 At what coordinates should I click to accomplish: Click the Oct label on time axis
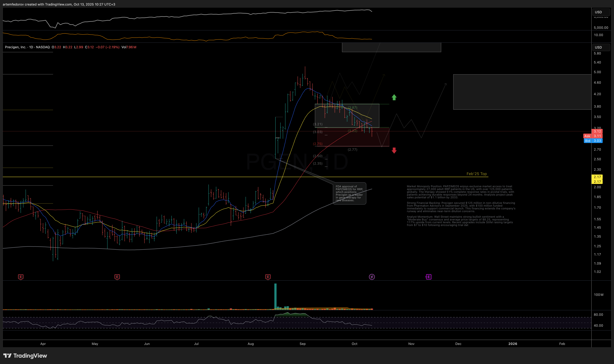coord(354,344)
